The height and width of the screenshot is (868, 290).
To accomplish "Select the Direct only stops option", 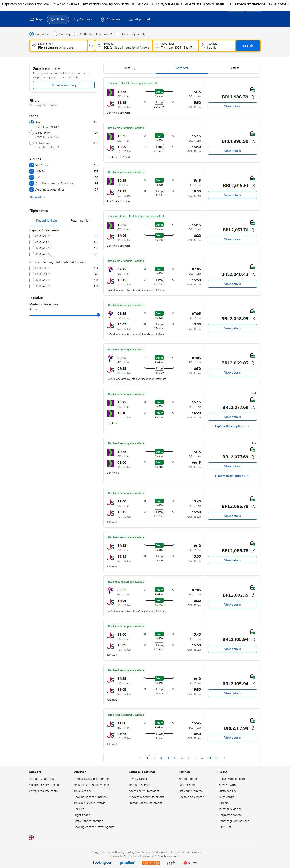I will coord(32,133).
